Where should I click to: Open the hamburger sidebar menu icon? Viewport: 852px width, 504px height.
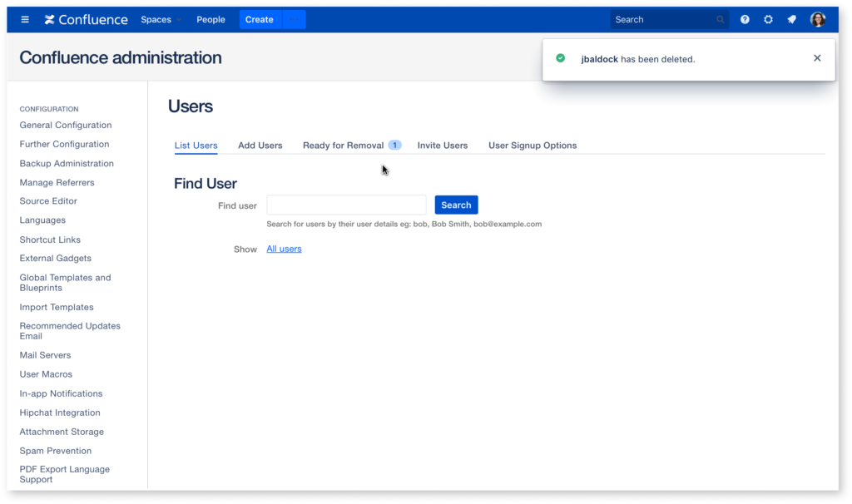(25, 20)
